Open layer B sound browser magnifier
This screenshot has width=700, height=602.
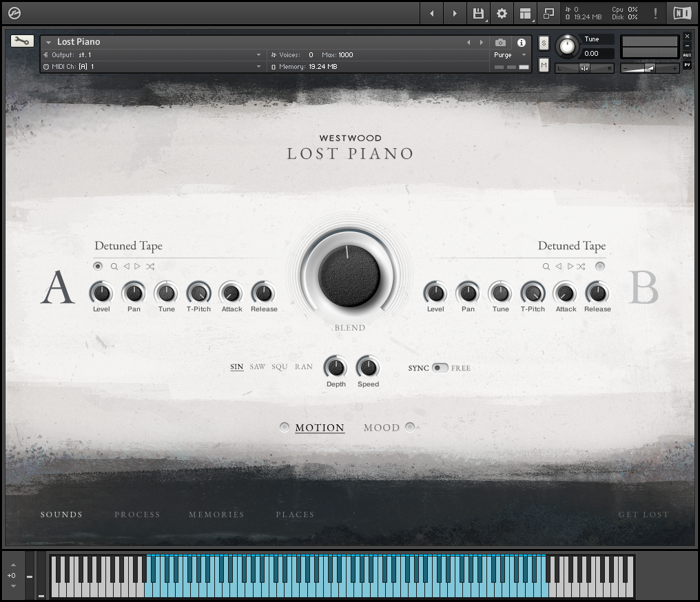point(546,267)
